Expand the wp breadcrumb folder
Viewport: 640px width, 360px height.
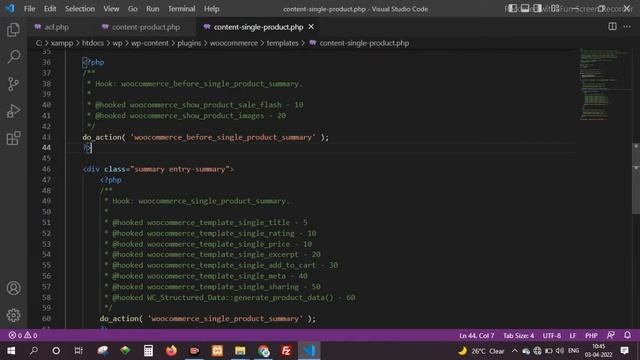(118, 43)
